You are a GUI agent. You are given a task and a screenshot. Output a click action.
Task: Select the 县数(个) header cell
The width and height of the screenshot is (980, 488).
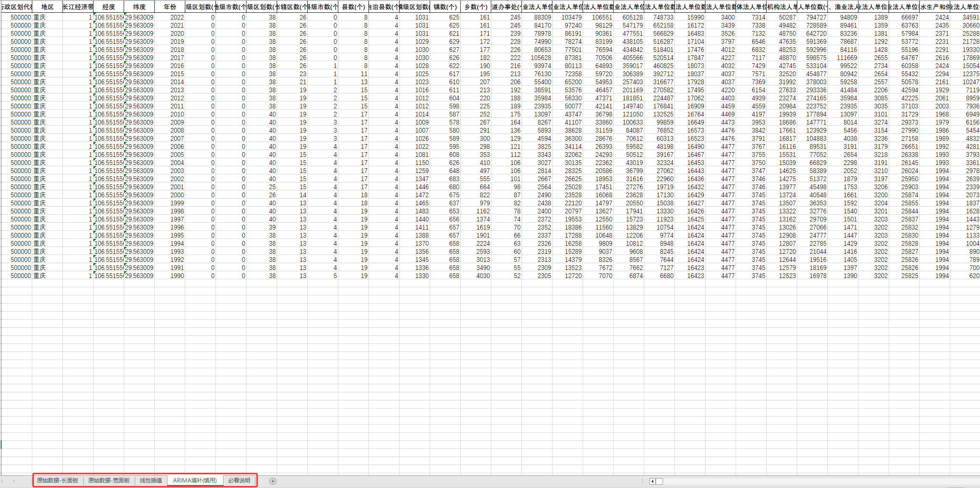[353, 7]
